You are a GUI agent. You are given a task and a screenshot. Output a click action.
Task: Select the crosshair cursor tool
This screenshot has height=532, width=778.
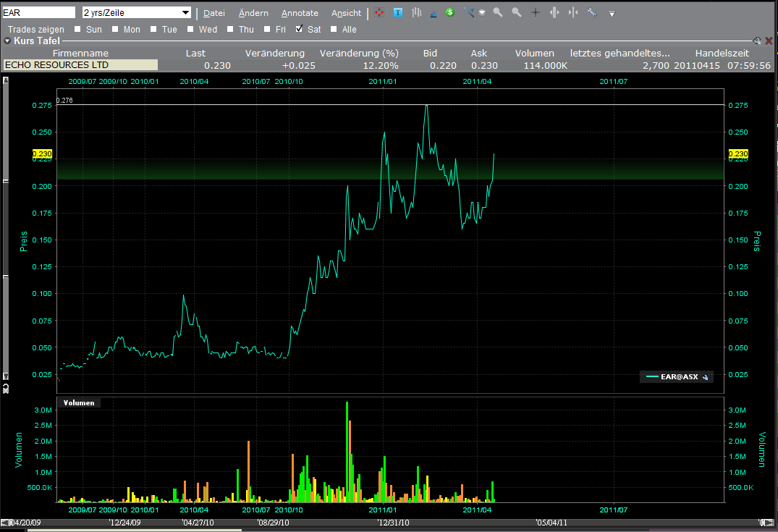[x=536, y=13]
